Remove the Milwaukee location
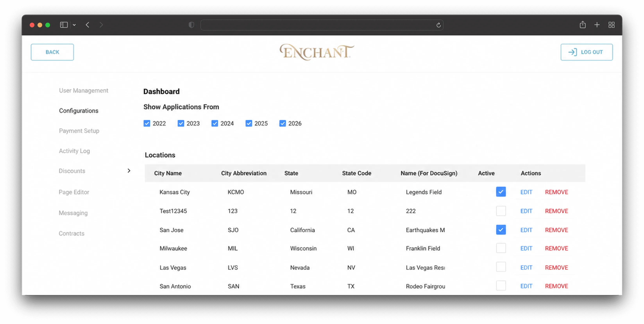Image resolution: width=644 pixels, height=324 pixels. point(556,248)
